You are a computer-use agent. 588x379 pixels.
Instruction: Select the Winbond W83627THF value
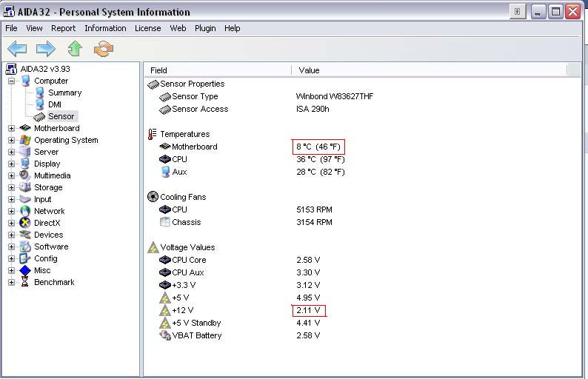pyautogui.click(x=335, y=97)
